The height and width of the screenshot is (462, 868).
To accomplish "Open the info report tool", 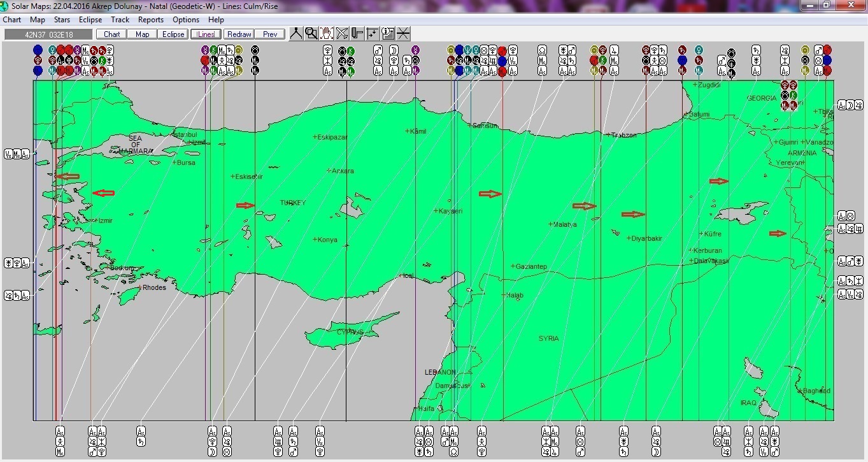I will click(x=388, y=33).
